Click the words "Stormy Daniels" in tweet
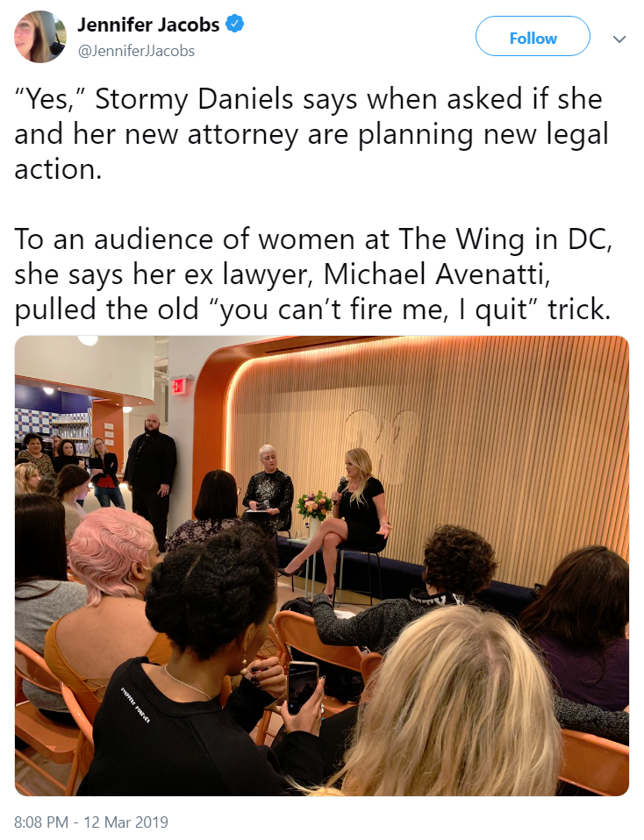644x840 pixels. point(194,99)
